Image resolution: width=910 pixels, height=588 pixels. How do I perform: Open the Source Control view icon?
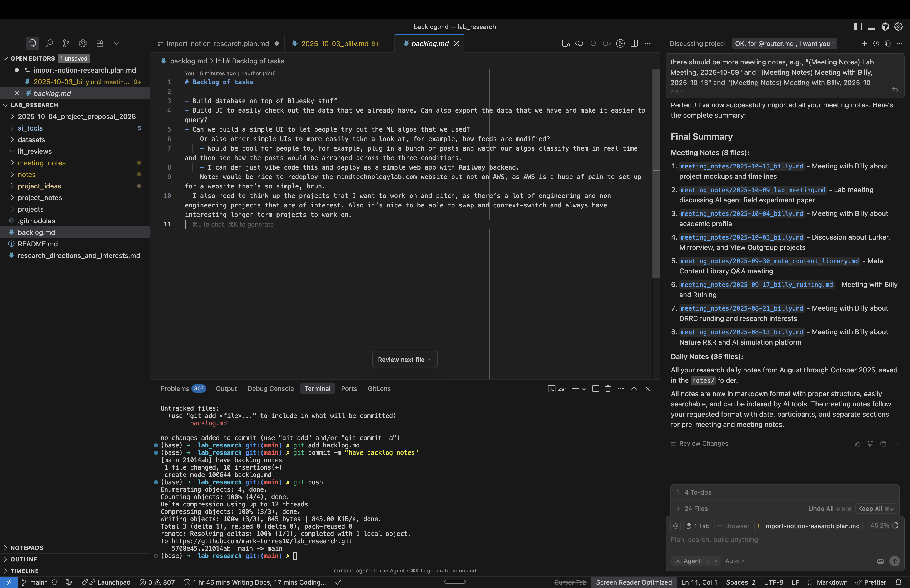point(66,43)
